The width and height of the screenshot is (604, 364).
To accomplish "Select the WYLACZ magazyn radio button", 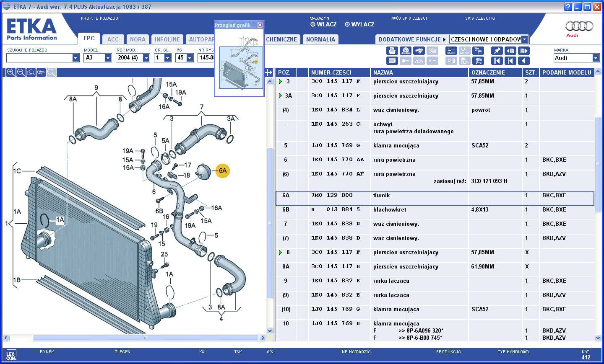I will pos(347,24).
